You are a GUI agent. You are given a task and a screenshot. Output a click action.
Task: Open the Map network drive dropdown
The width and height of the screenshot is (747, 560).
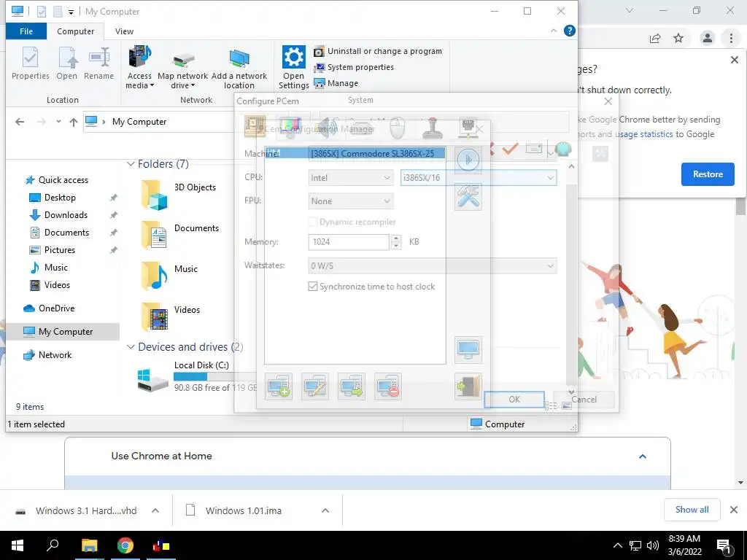click(x=183, y=69)
